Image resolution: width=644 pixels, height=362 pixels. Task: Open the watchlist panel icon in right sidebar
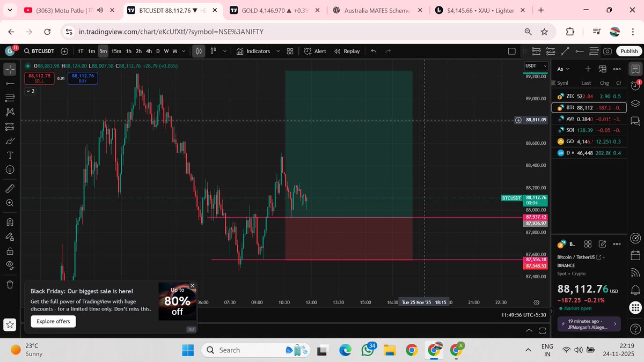[635, 69]
